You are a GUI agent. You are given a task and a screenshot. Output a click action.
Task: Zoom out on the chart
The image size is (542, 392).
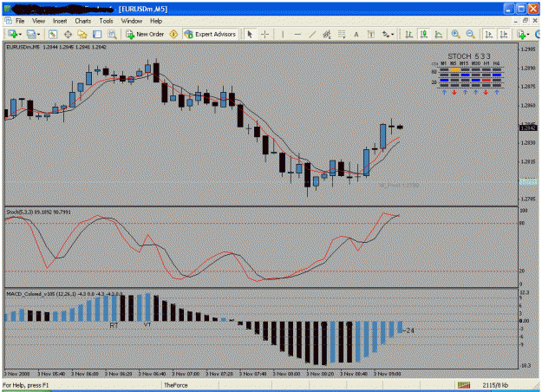(x=470, y=34)
